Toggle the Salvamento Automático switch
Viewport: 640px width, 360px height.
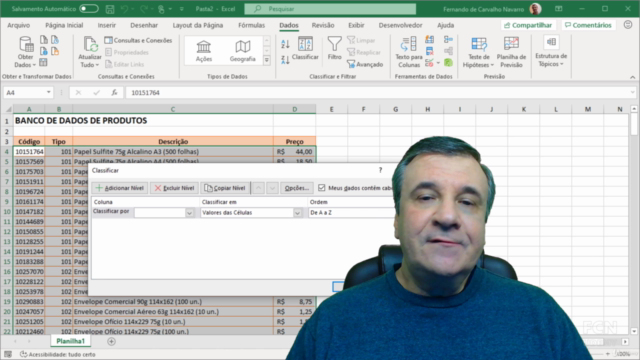(x=89, y=9)
